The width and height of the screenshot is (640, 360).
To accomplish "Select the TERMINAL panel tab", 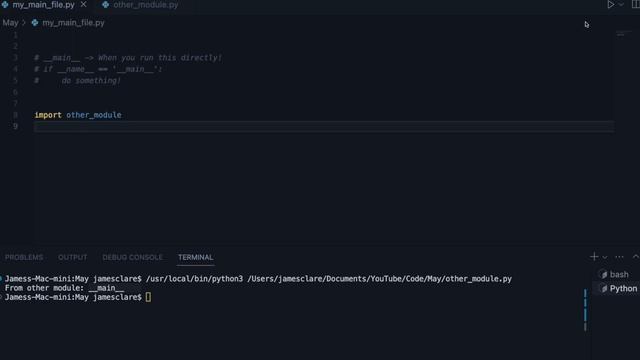I will [x=196, y=257].
